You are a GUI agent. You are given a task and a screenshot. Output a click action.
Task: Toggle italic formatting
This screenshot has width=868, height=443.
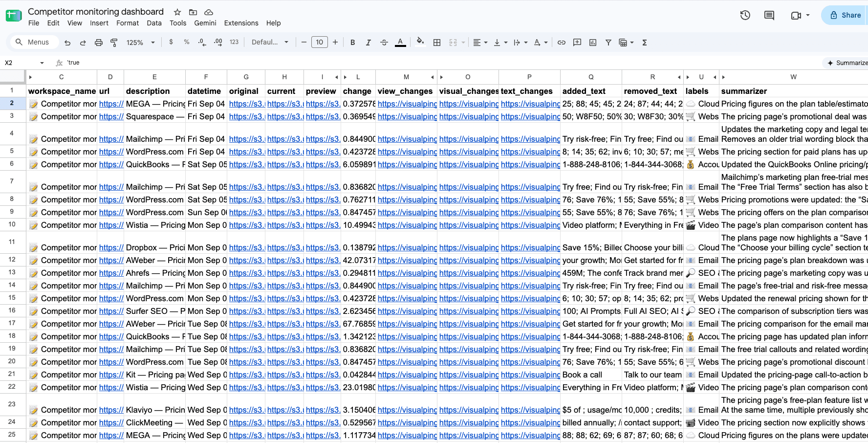pyautogui.click(x=368, y=43)
